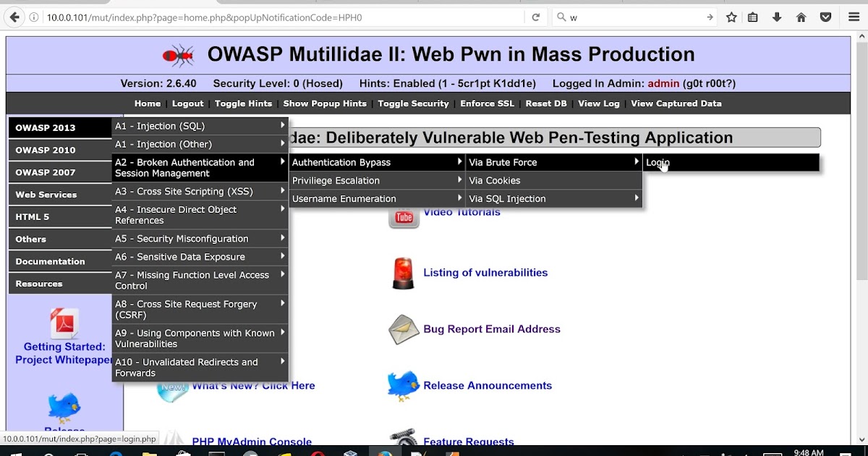The height and width of the screenshot is (456, 868).
Task: Select Authentication Bypass menu entry
Action: (x=377, y=162)
